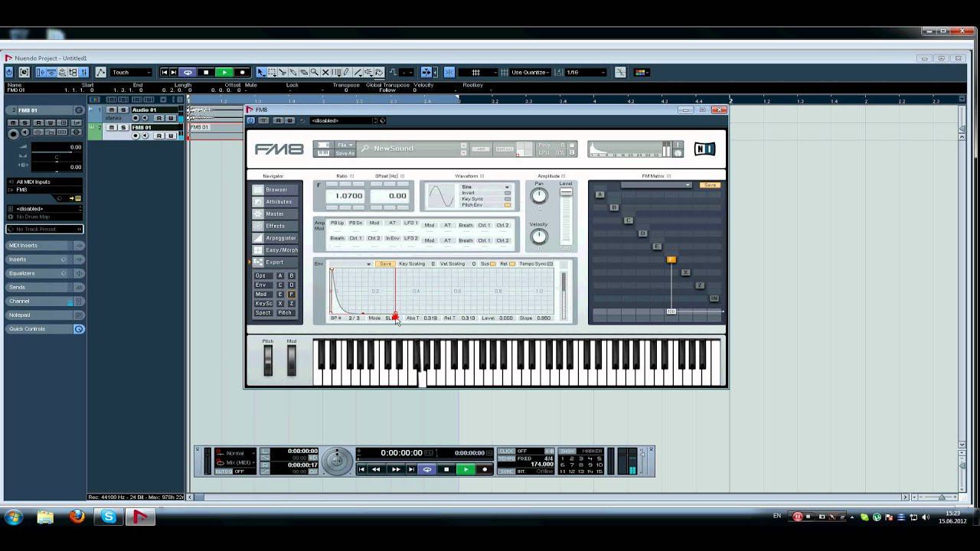This screenshot has height=551, width=980.
Task: Open the Pitch expert tab
Action: 285,312
